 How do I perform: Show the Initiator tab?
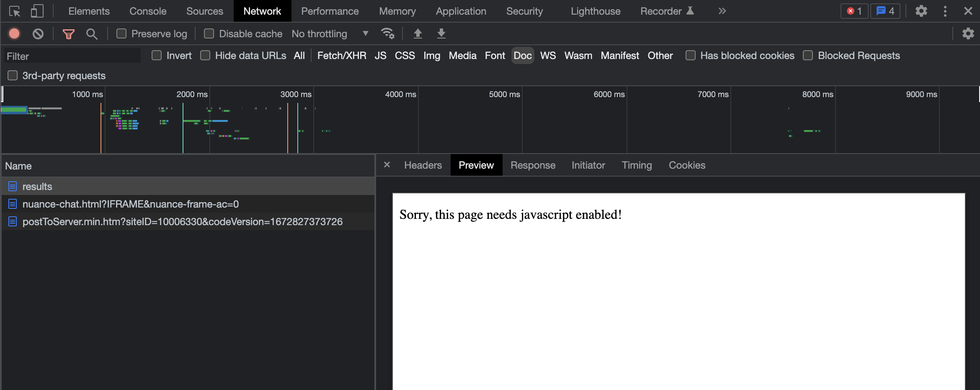click(588, 165)
